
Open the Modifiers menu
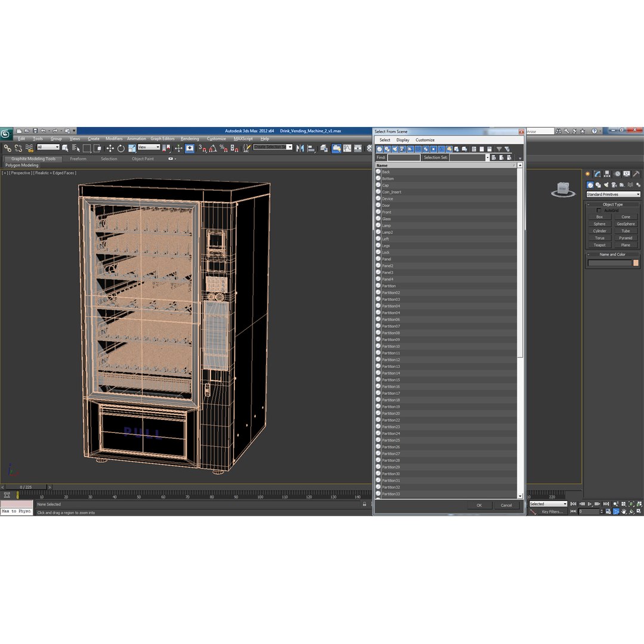[x=114, y=139]
